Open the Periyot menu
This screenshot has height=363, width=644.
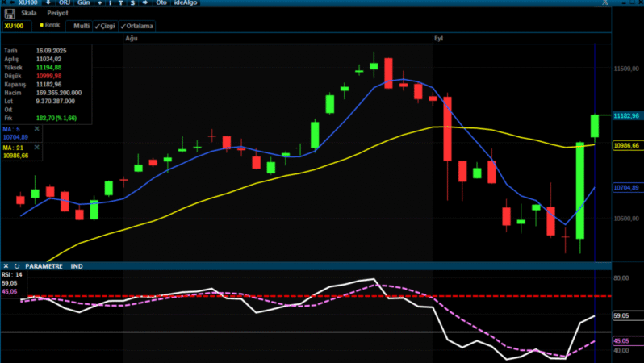(56, 14)
